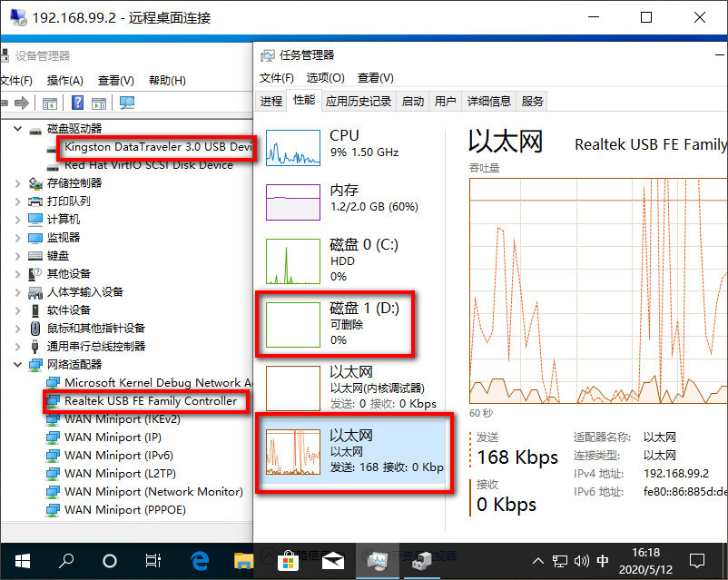This screenshot has height=580, width=728.
Task: Open Task View from the taskbar
Action: pos(153,560)
